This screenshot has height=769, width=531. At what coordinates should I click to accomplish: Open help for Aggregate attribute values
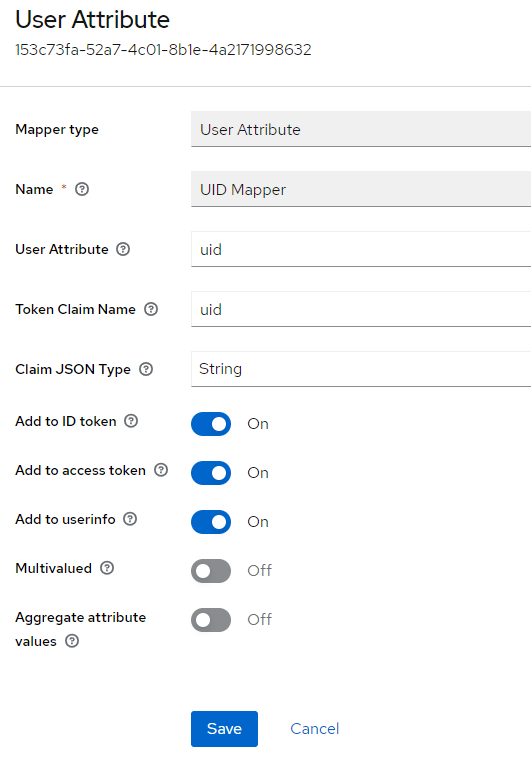tap(72, 641)
